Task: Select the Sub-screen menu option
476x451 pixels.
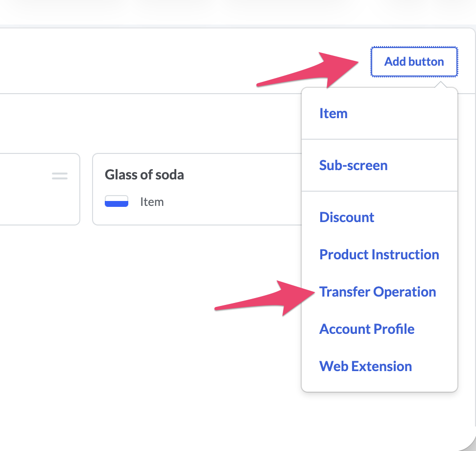Action: tap(353, 165)
